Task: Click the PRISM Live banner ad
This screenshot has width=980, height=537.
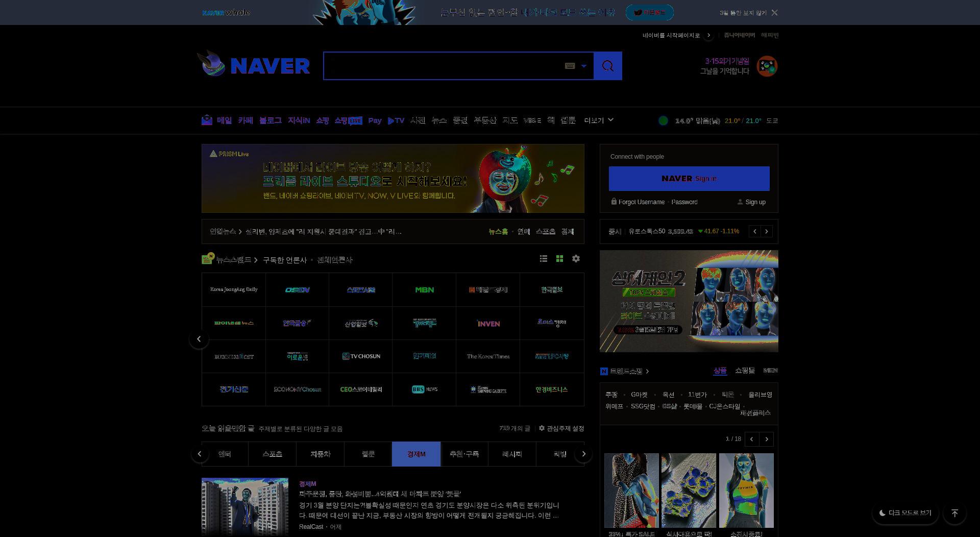Action: pos(393,178)
